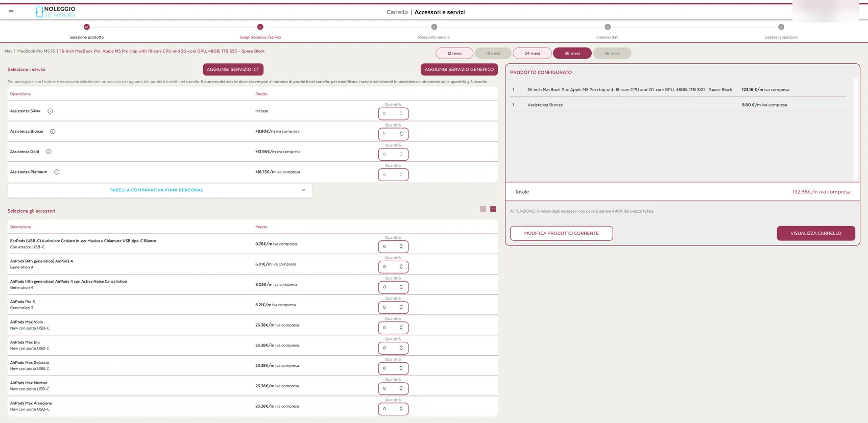Open Inserisci dati step label
Viewport: 868px width, 423px height.
click(608, 37)
